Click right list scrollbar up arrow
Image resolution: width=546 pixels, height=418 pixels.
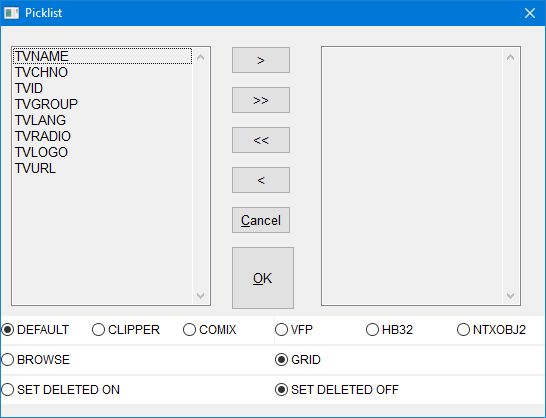pyautogui.click(x=510, y=57)
